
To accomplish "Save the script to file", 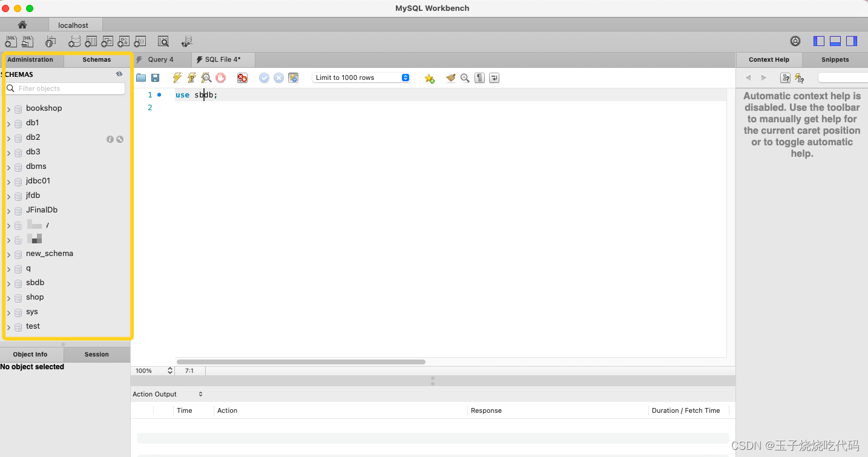I will pos(155,77).
